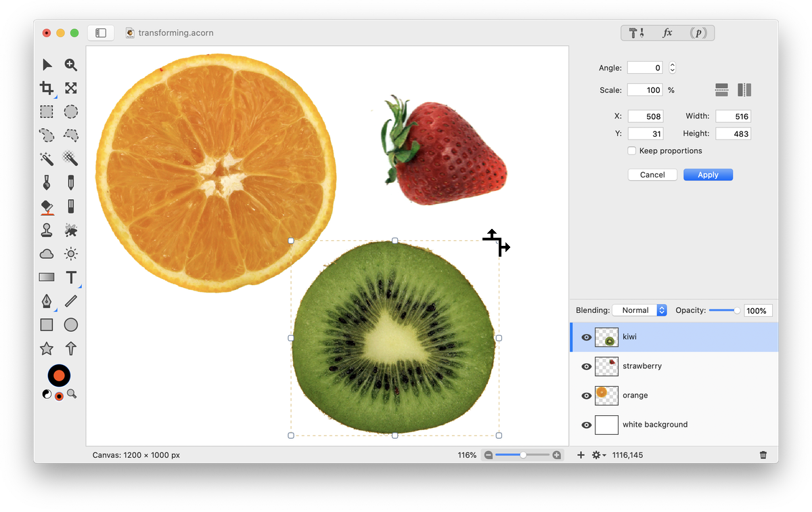Select the smudge tool
Image resolution: width=812 pixels, height=512 pixels.
pyautogui.click(x=70, y=230)
